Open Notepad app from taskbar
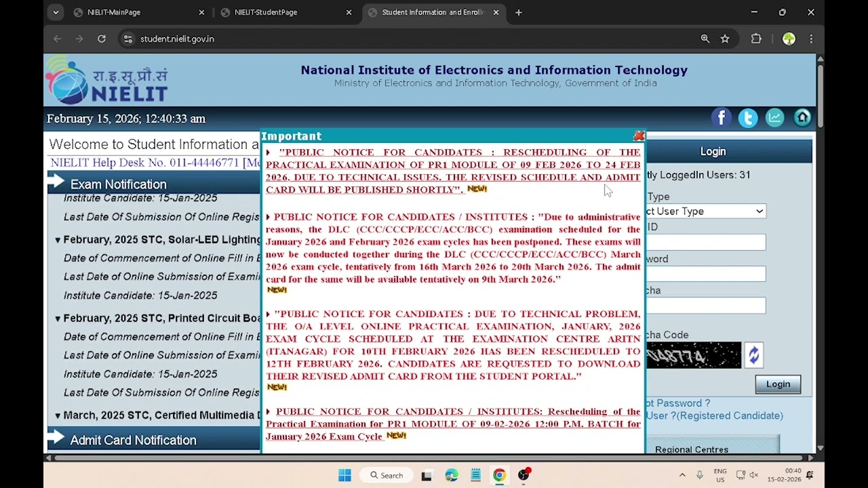Screen dimensions: 868x488 (475, 475)
